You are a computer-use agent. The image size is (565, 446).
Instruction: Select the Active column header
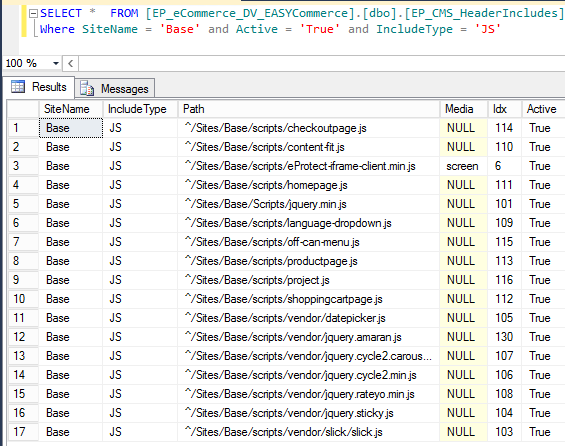coord(543,109)
